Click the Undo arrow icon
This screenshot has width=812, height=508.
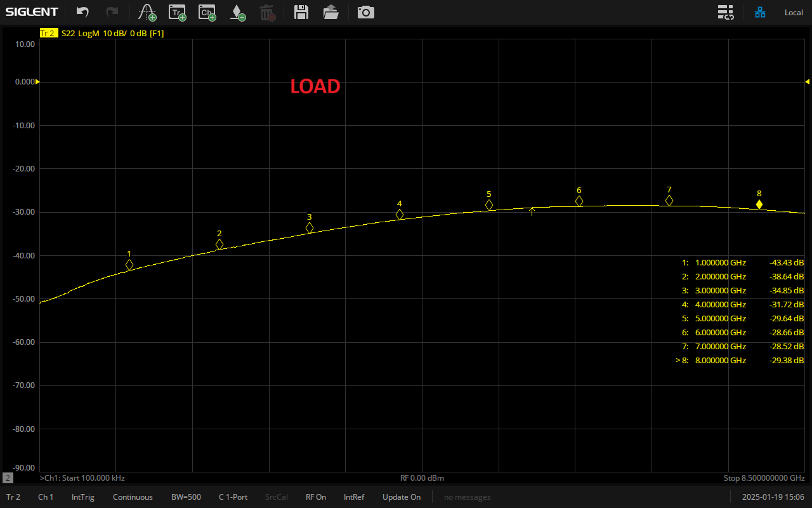[82, 12]
